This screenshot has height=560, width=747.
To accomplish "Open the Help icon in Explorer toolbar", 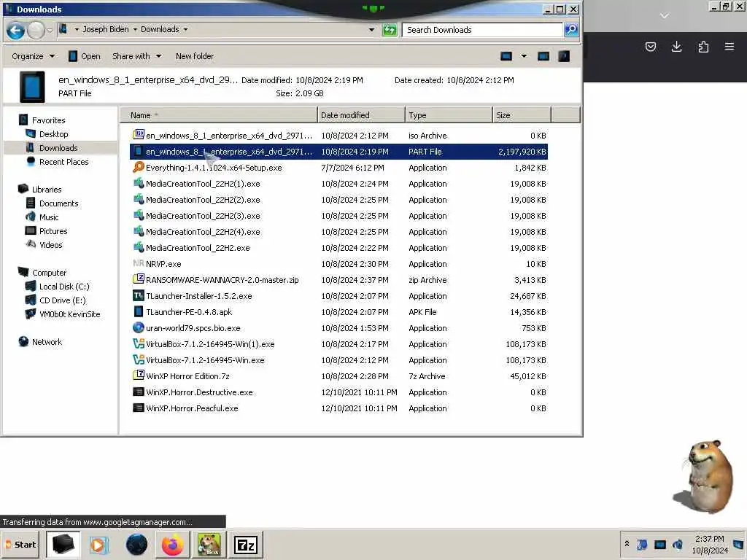I will coord(564,56).
